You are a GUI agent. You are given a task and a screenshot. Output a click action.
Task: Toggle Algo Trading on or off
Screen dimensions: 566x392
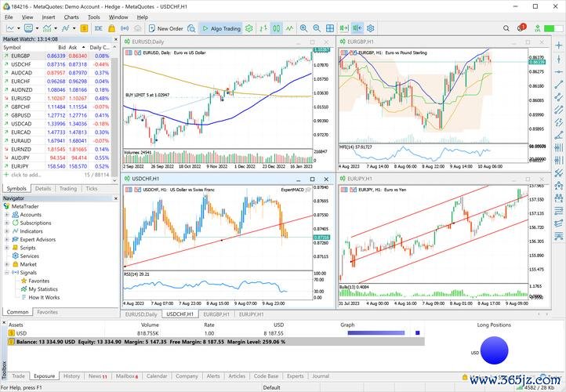click(221, 28)
